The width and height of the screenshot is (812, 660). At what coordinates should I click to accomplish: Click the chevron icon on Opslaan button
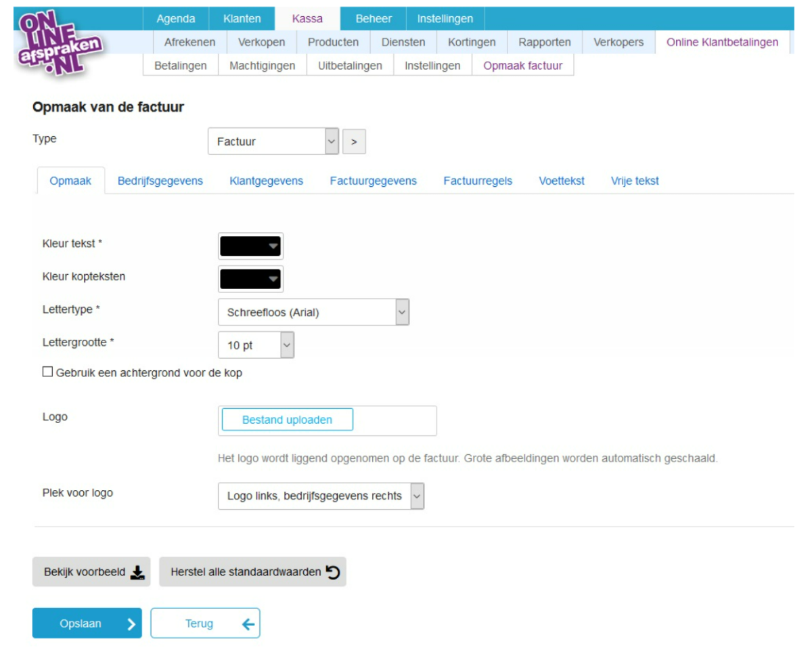pos(131,624)
